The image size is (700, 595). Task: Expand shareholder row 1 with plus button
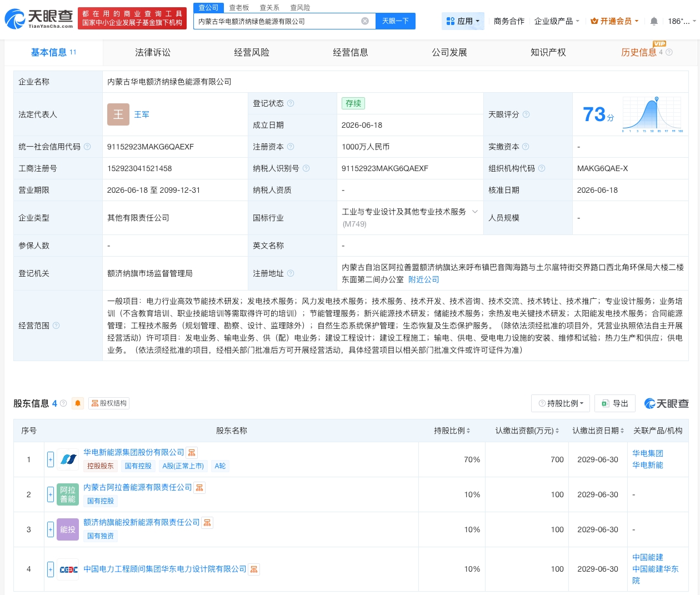click(x=51, y=459)
